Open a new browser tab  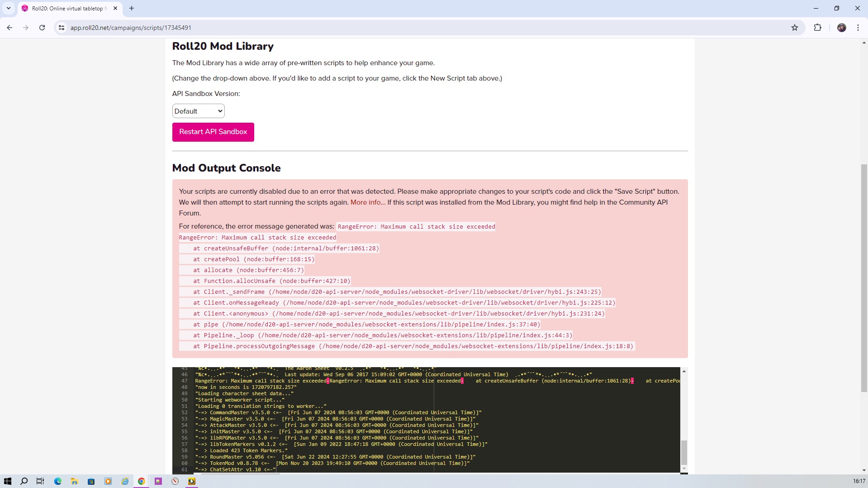pos(132,8)
